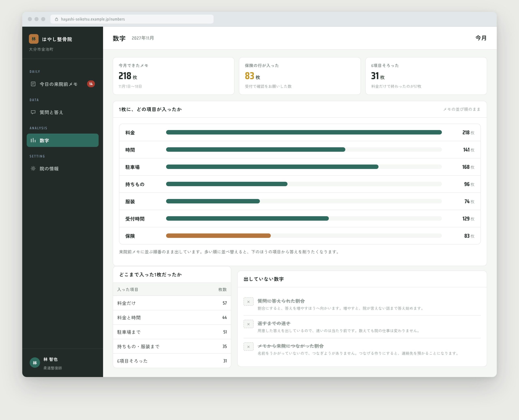Click the 柔道整復師 role label
The image size is (519, 420).
tap(53, 368)
